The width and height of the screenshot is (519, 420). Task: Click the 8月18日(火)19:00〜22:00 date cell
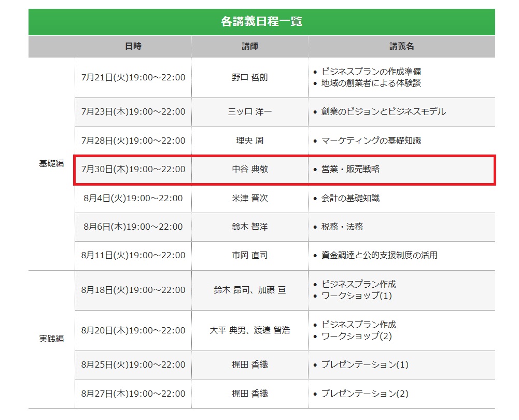click(133, 290)
